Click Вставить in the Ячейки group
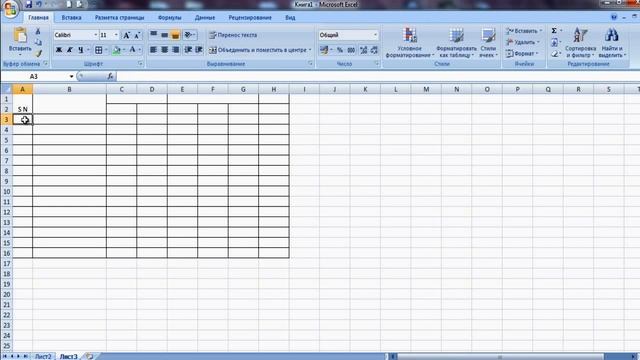Viewport: 640px width, 360px height. [x=524, y=31]
